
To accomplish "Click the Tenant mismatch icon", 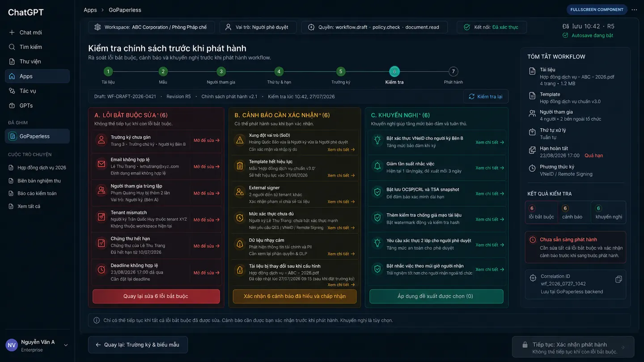I will click(102, 217).
